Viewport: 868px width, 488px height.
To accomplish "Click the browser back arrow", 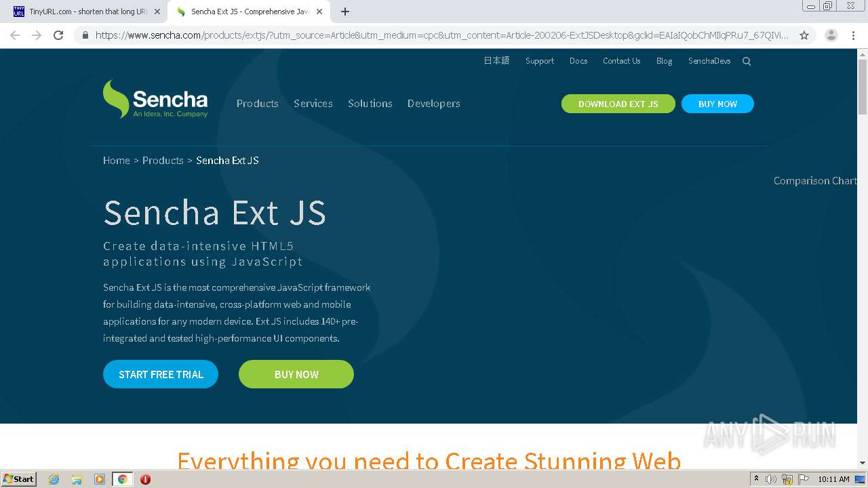I will [x=15, y=35].
